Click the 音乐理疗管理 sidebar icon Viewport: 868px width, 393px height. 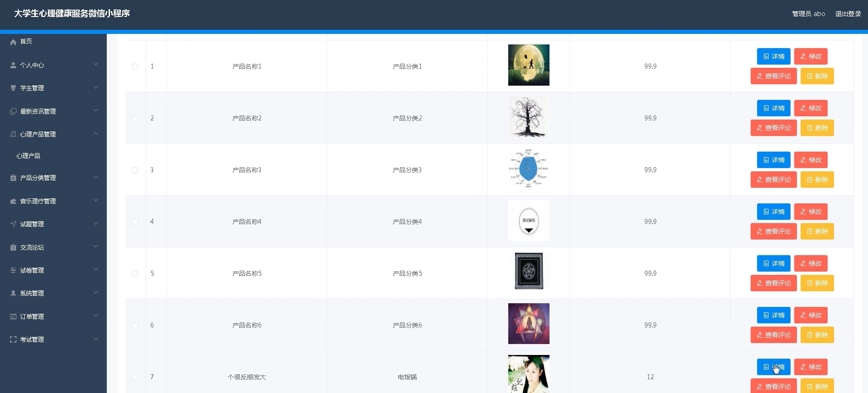[13, 201]
